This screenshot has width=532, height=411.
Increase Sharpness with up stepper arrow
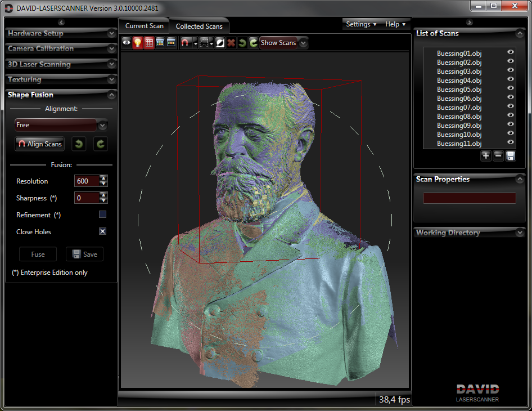coord(103,195)
